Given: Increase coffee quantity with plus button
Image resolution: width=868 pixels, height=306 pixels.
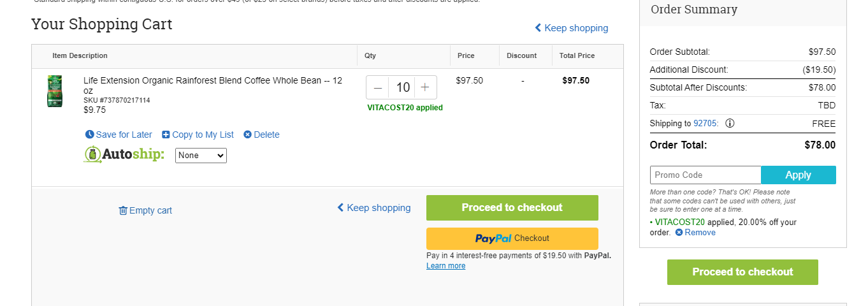Looking at the screenshot, I should pyautogui.click(x=425, y=87).
